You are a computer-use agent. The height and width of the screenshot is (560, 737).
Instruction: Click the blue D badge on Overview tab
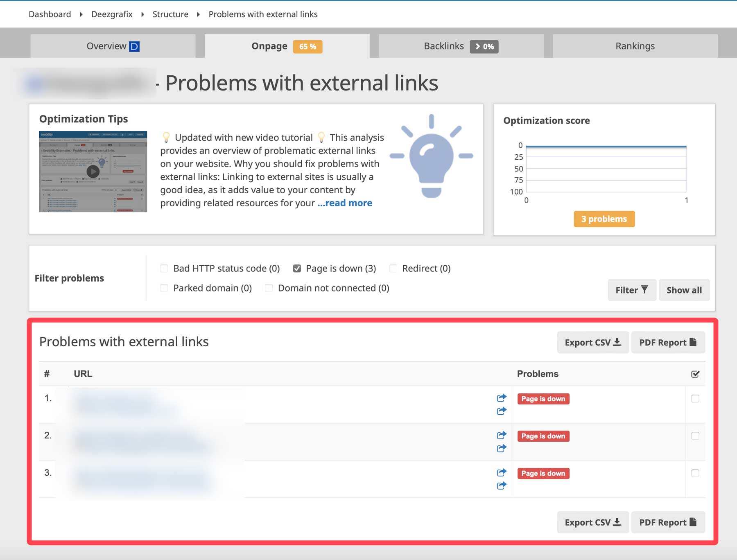coord(134,46)
